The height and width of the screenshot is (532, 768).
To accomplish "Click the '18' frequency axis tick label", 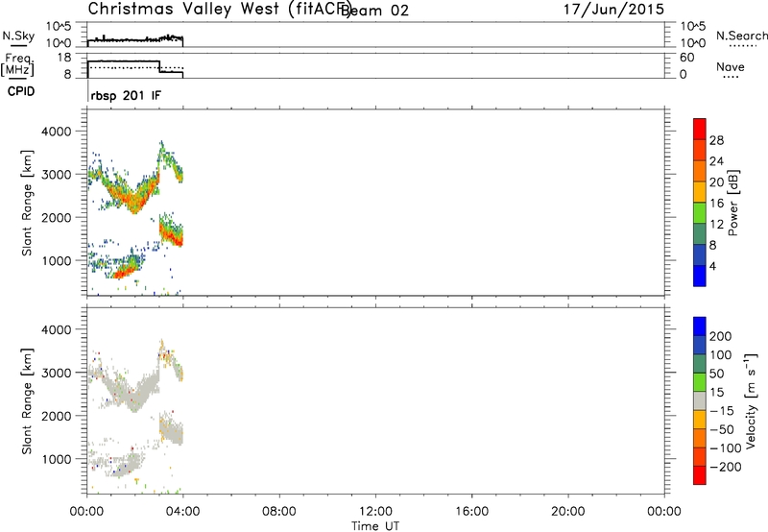I will pyautogui.click(x=63, y=58).
